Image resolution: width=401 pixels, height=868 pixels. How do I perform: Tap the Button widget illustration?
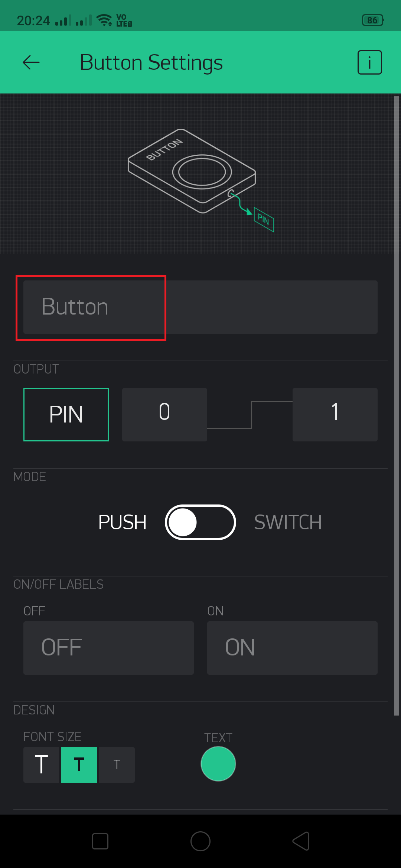pos(192,171)
